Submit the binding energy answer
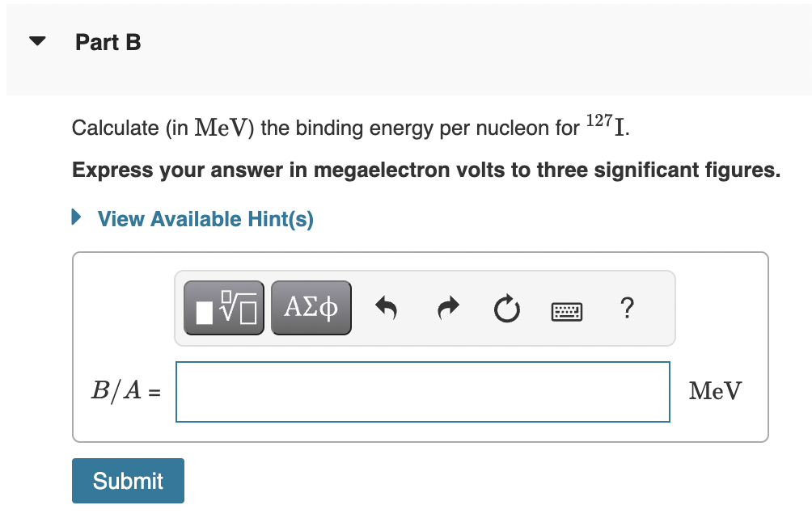The width and height of the screenshot is (812, 522). (x=128, y=480)
